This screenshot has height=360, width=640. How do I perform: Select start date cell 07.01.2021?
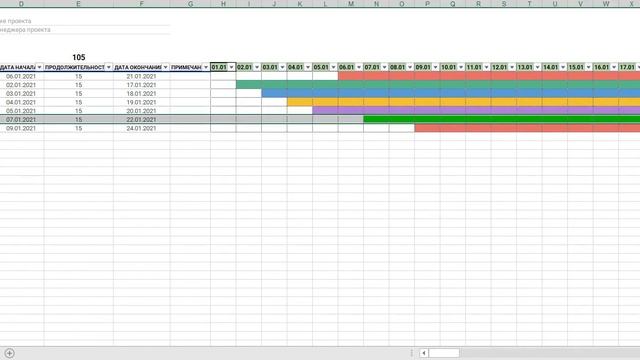click(22, 120)
